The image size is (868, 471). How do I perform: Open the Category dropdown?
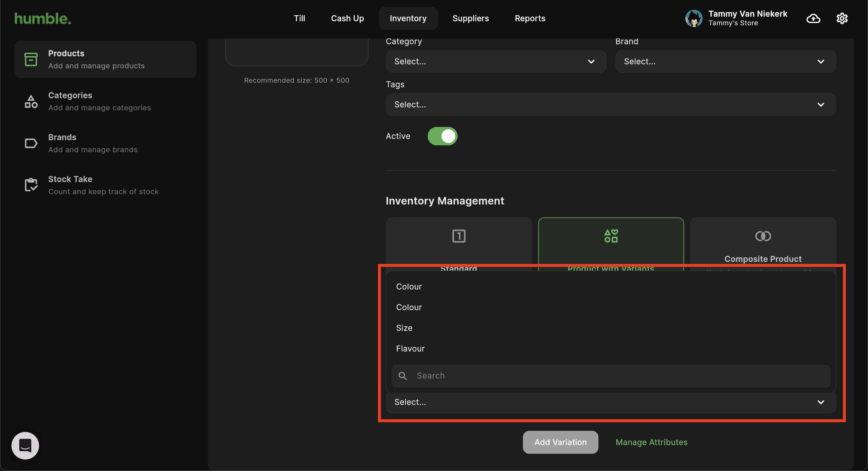pyautogui.click(x=496, y=61)
